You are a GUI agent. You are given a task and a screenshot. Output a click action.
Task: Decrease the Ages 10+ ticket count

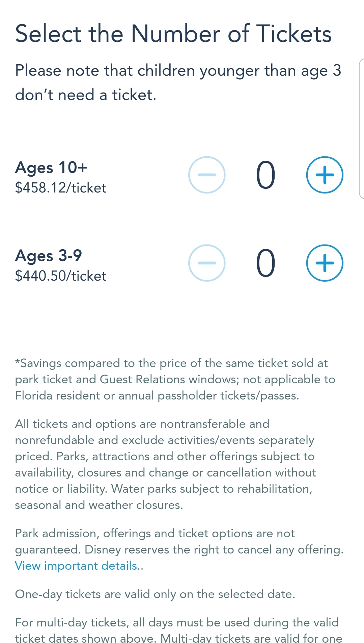pyautogui.click(x=207, y=175)
